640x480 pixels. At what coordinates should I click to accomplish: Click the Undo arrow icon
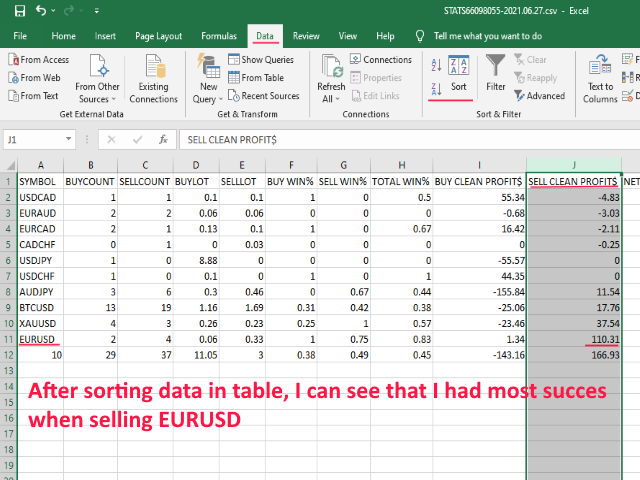click(41, 10)
